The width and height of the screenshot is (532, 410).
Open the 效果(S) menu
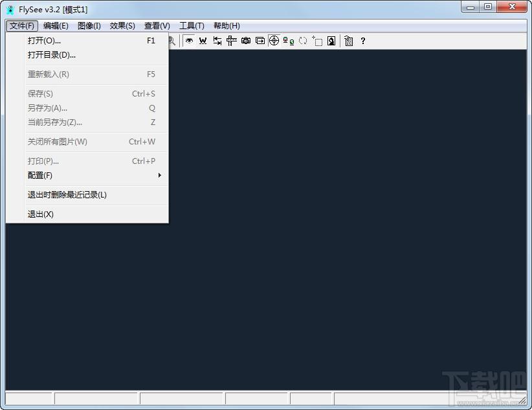click(x=122, y=26)
